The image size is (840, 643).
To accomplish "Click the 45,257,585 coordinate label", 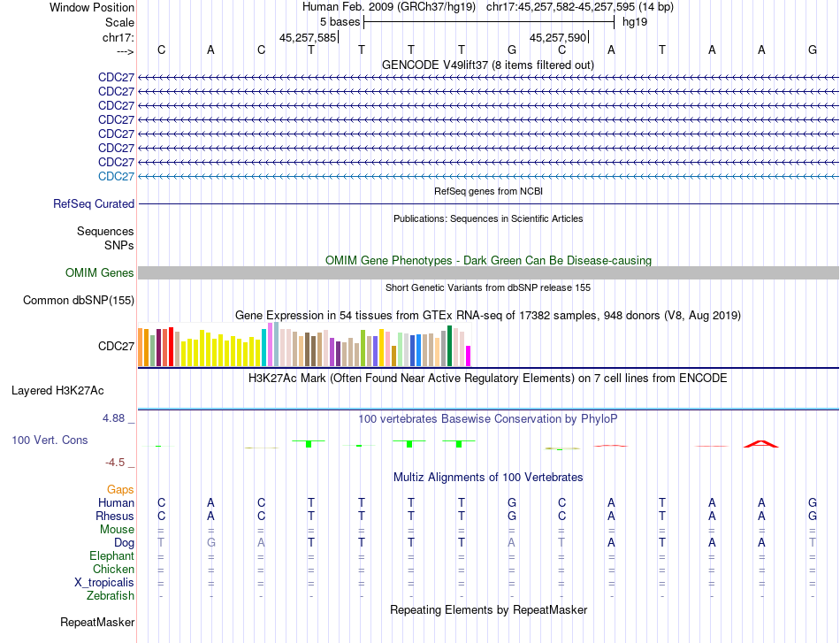I will click(x=308, y=37).
